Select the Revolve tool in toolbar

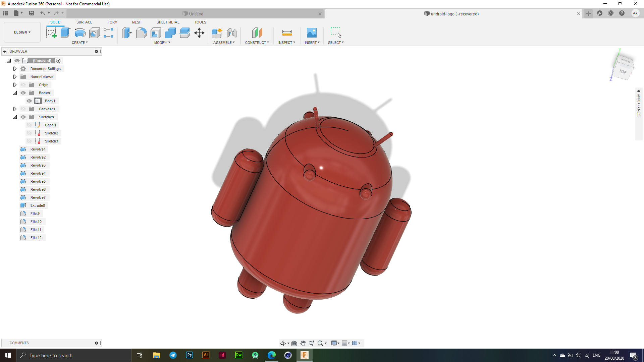tap(80, 33)
